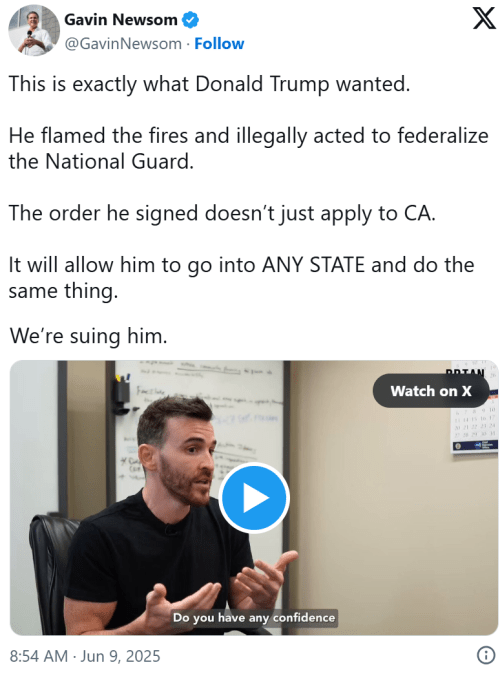The height and width of the screenshot is (676, 500).
Task: Open the tweet info icon
Action: coord(486,655)
